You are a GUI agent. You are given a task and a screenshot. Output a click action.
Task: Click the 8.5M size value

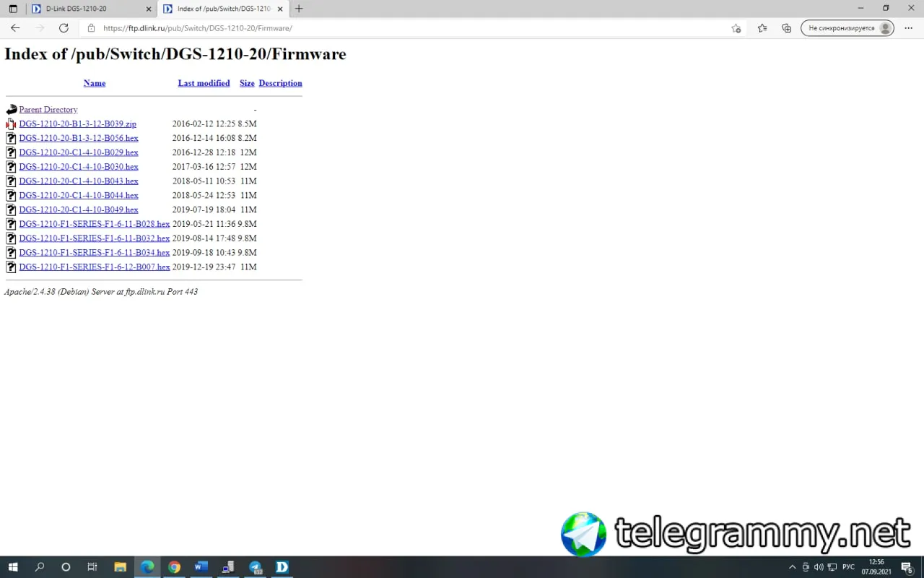pos(247,124)
